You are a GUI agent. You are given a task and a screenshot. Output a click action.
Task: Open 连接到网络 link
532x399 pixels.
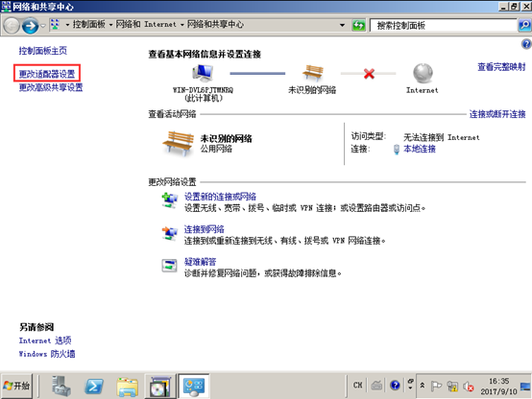(x=204, y=229)
